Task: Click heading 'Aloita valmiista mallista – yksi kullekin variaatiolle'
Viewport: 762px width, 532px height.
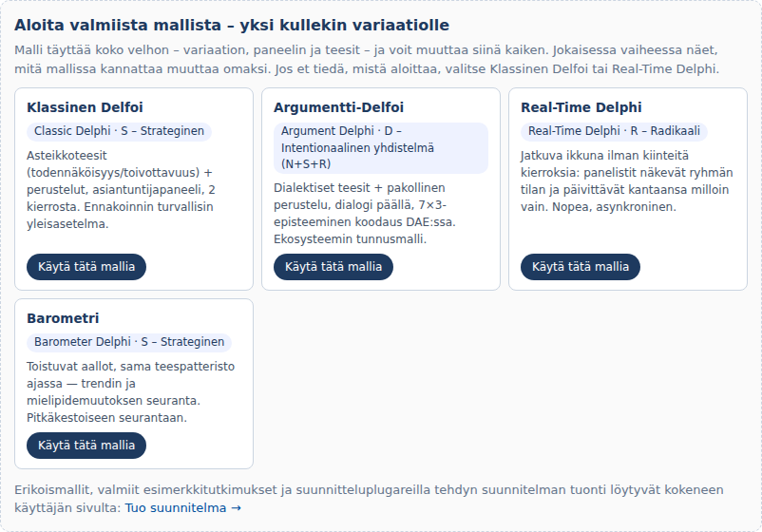Action: pyautogui.click(x=232, y=26)
